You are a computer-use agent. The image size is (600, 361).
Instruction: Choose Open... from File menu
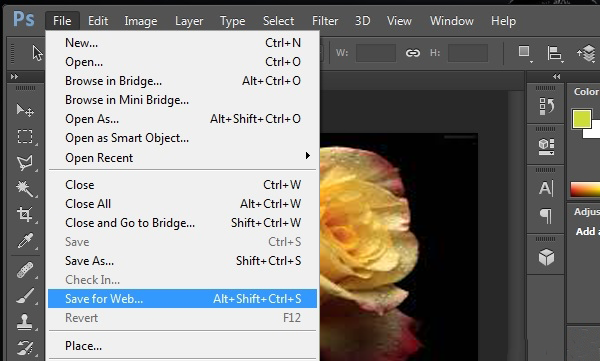183,62
